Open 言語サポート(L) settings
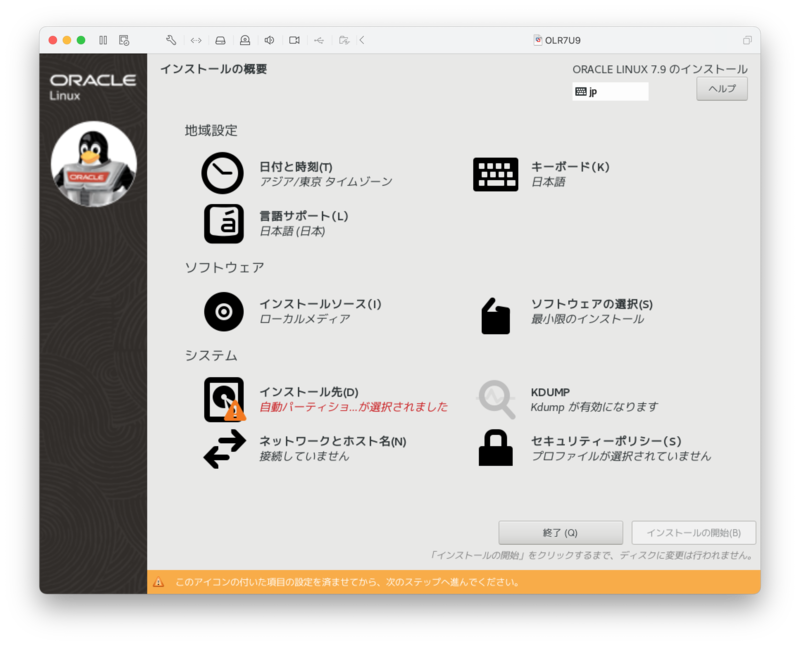Screen dimensions: 800x646 [304, 216]
